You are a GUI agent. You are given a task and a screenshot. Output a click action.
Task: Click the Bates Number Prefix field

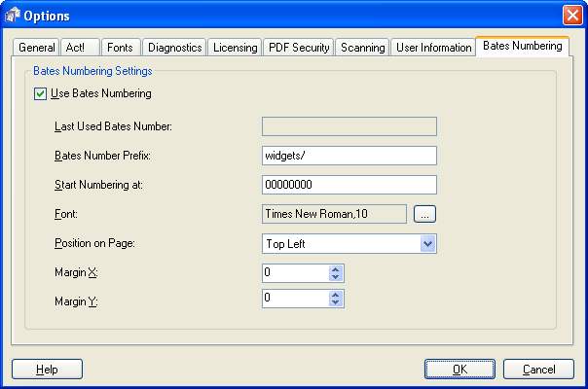tap(349, 156)
